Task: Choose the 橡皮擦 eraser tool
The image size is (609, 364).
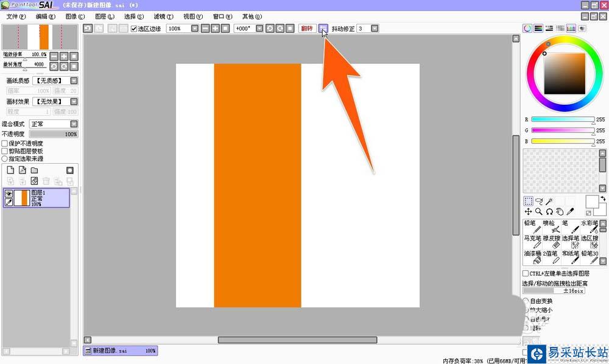Action: coord(551,242)
